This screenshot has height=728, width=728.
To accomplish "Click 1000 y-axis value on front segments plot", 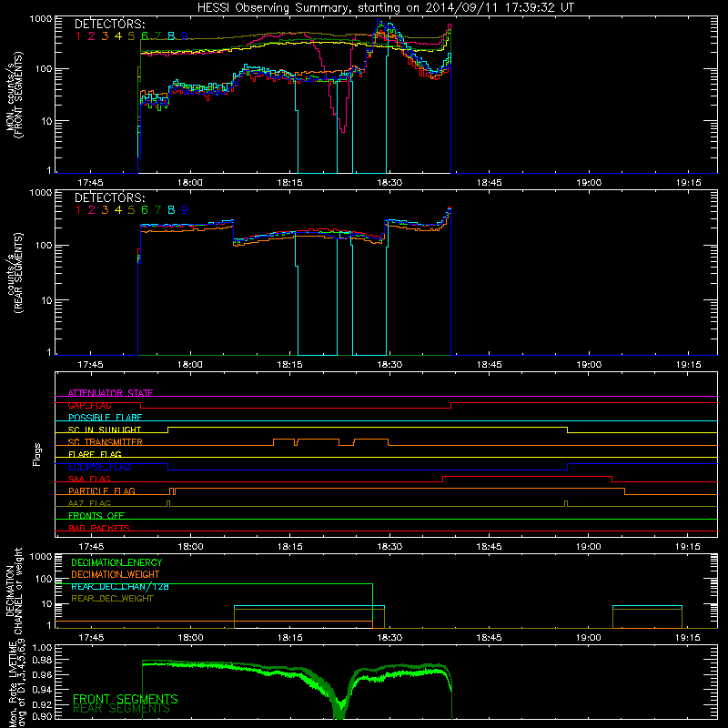I will tap(40, 19).
